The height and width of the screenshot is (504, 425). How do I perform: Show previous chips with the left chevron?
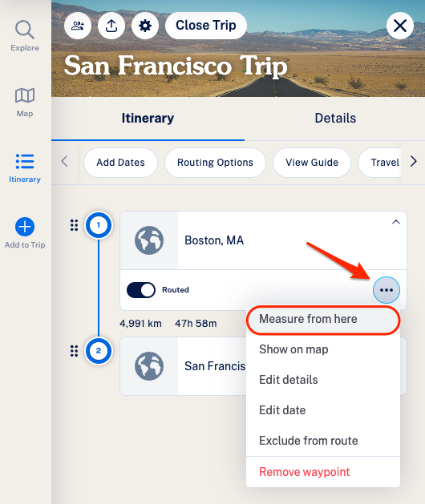click(65, 161)
